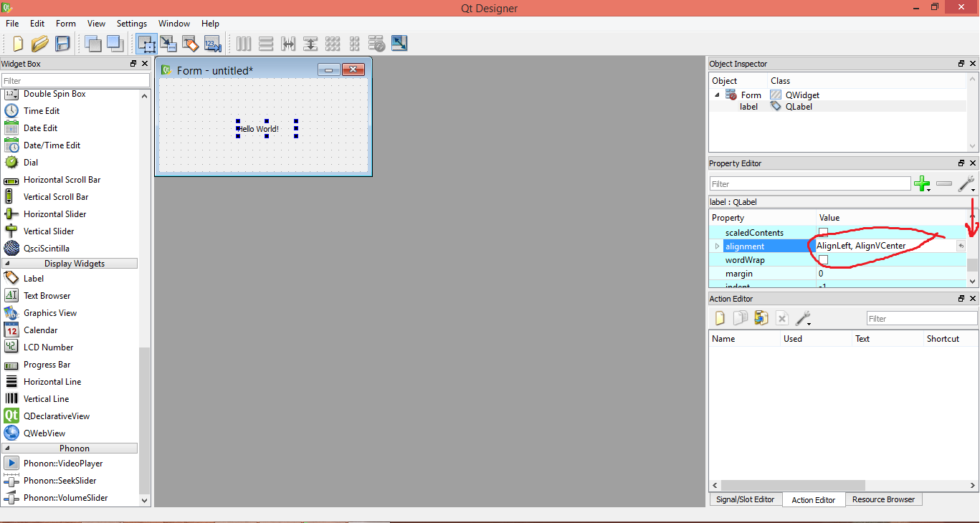This screenshot has width=980, height=523.
Task: Expand the alignment property row
Action: coord(717,245)
